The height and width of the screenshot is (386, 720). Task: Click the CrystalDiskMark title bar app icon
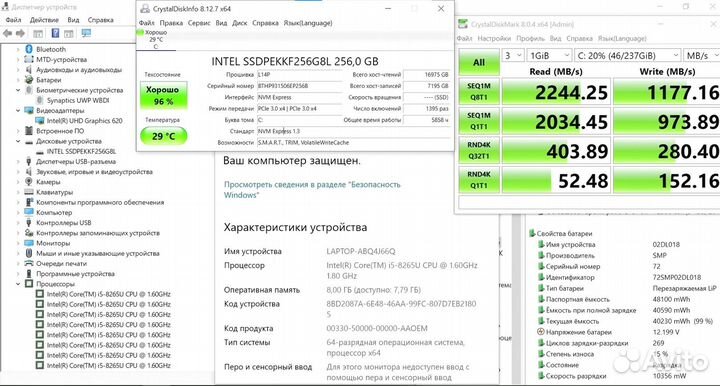point(463,24)
